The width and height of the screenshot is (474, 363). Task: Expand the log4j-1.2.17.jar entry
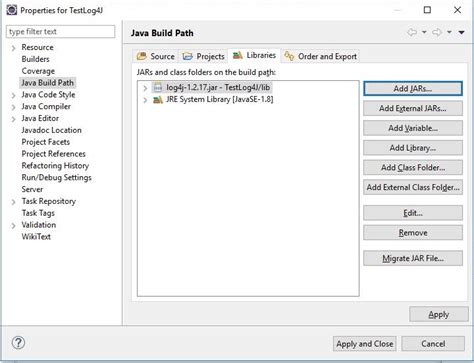[x=145, y=88]
